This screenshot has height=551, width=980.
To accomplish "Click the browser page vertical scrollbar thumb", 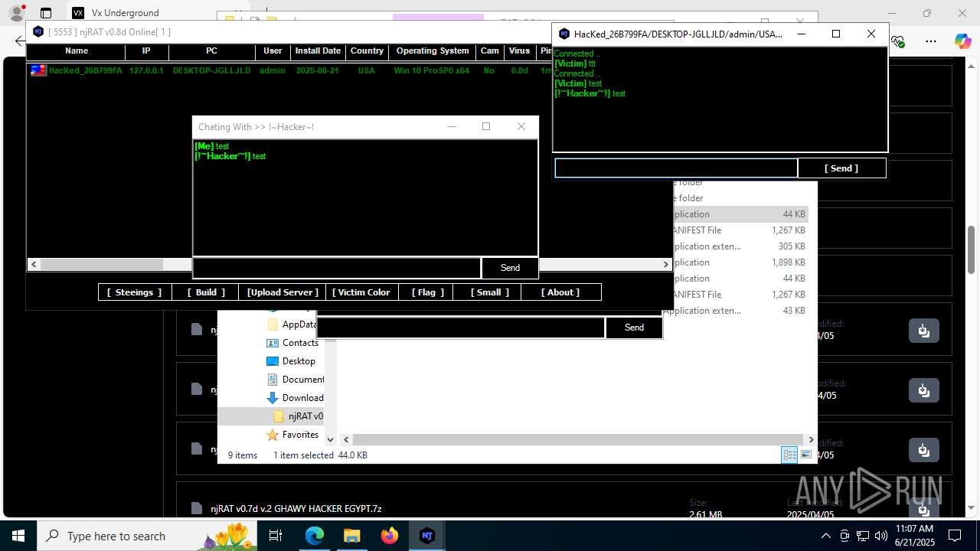I will point(971,250).
